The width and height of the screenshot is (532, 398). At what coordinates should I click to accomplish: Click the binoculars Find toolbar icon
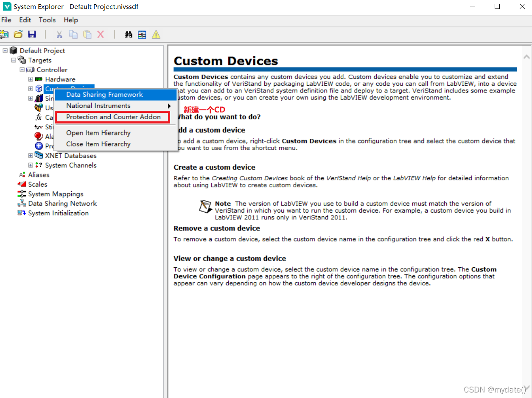[x=129, y=34]
